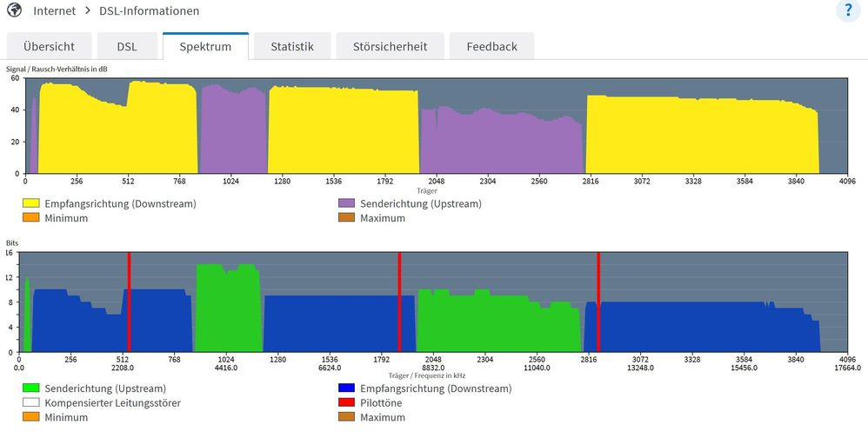Open the Statistik tab
868x438 pixels.
click(292, 46)
